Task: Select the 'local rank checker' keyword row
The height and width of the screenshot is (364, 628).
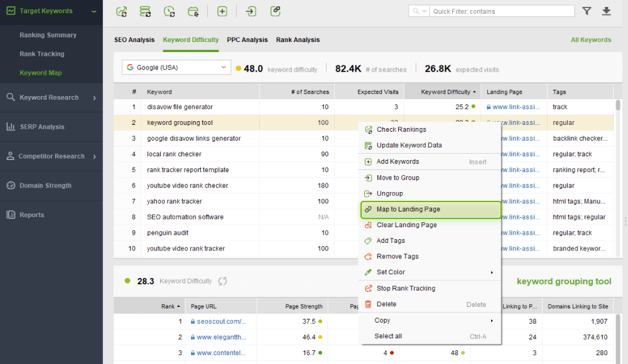Action: [x=236, y=154]
